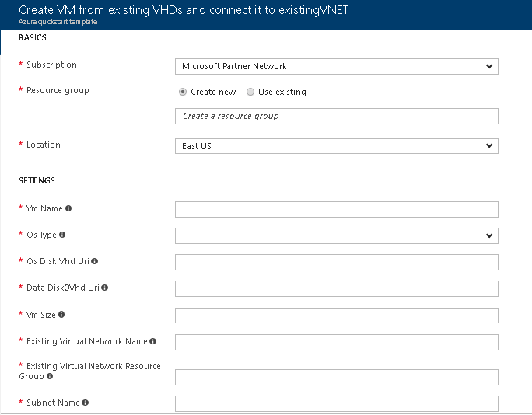
Task: Open the Location dropdown showing East US
Action: 337,146
